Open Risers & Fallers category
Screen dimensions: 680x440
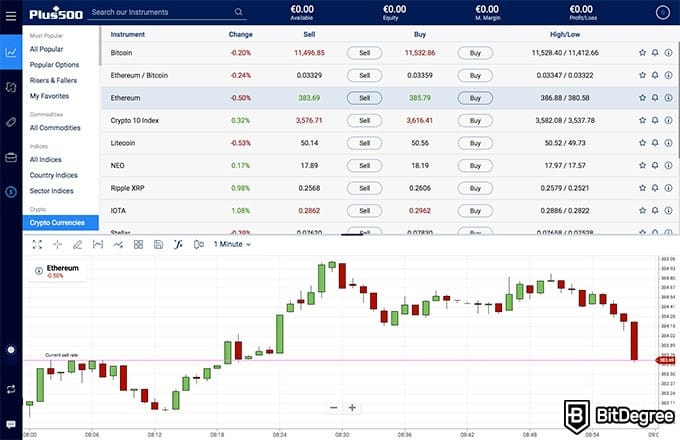click(53, 80)
